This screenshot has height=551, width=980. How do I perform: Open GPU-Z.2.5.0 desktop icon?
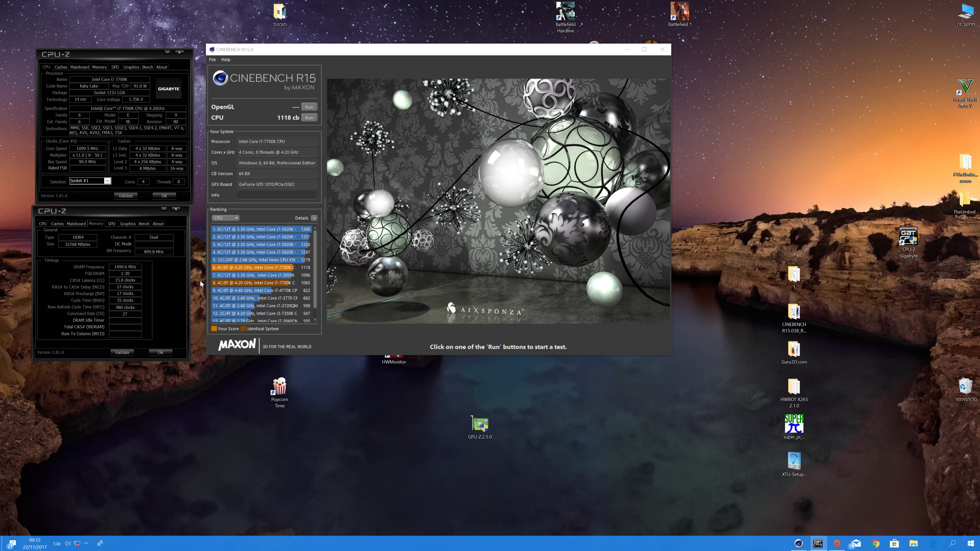click(x=480, y=427)
